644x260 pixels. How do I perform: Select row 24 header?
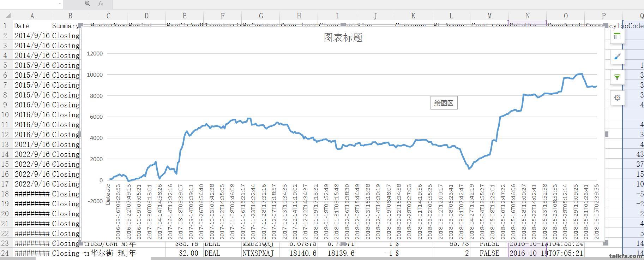tap(6, 253)
